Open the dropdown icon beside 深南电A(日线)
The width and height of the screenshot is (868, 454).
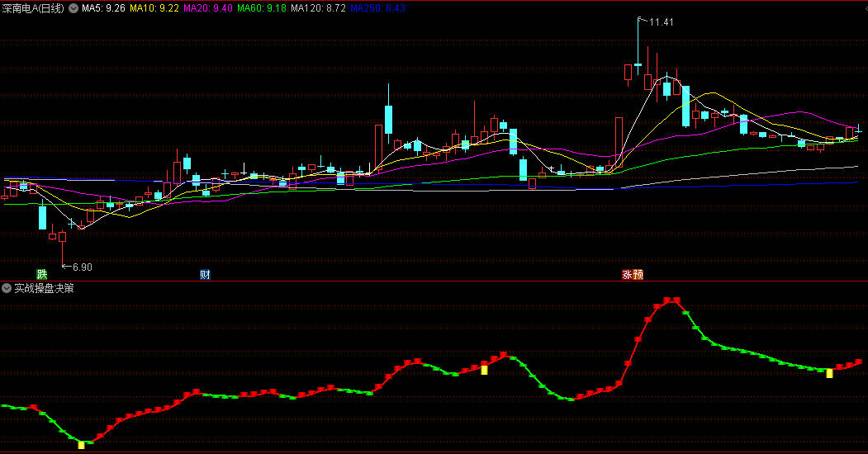[x=73, y=8]
